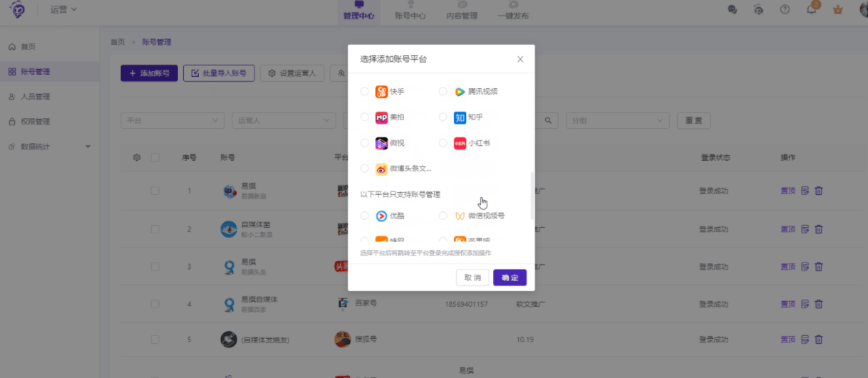
Task: Open the 分组 filter dropdown
Action: (618, 120)
